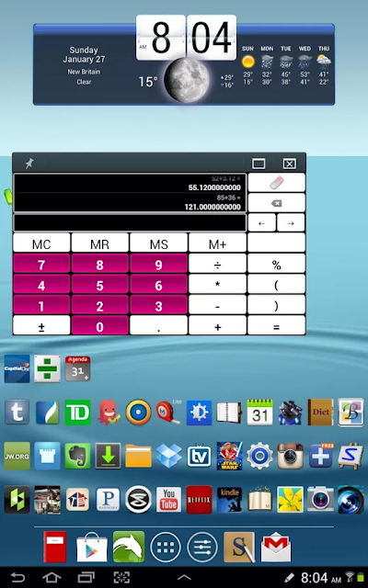Tap the pink number 7 key
The image size is (368, 588).
(x=41, y=265)
